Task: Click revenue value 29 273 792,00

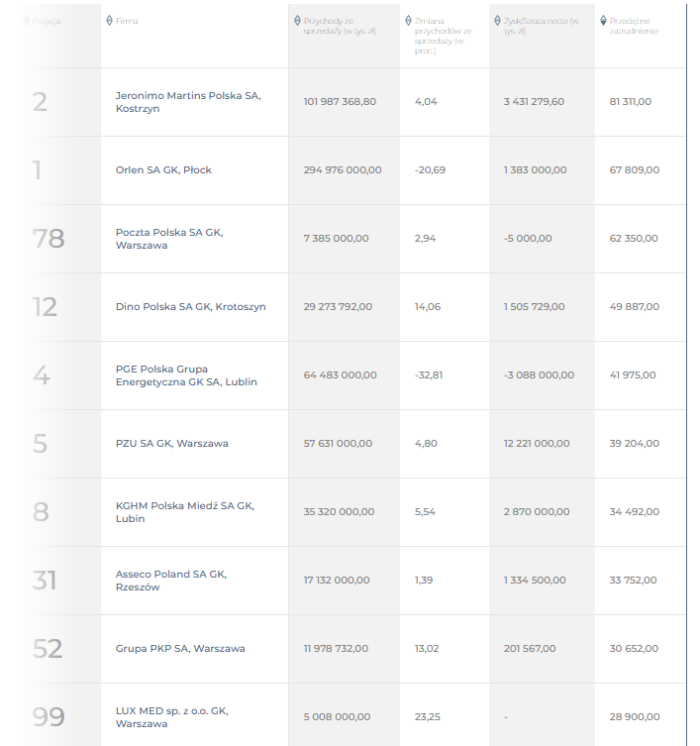Action: 338,307
